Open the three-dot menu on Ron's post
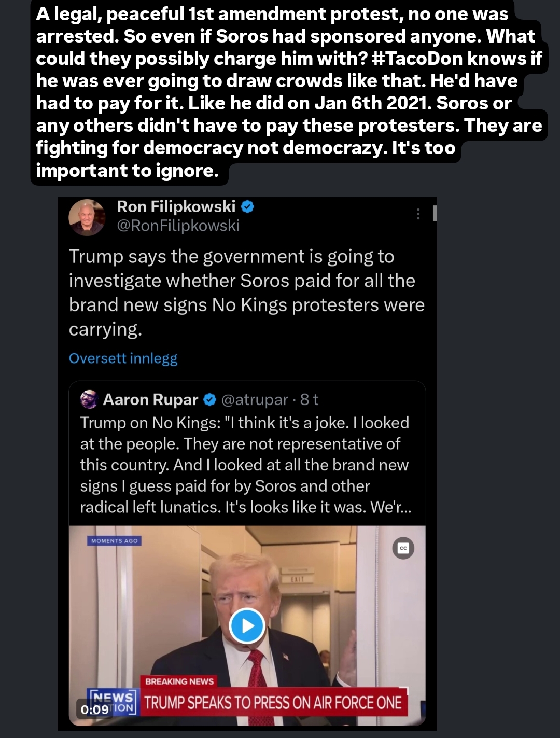560x738 pixels. click(x=418, y=214)
